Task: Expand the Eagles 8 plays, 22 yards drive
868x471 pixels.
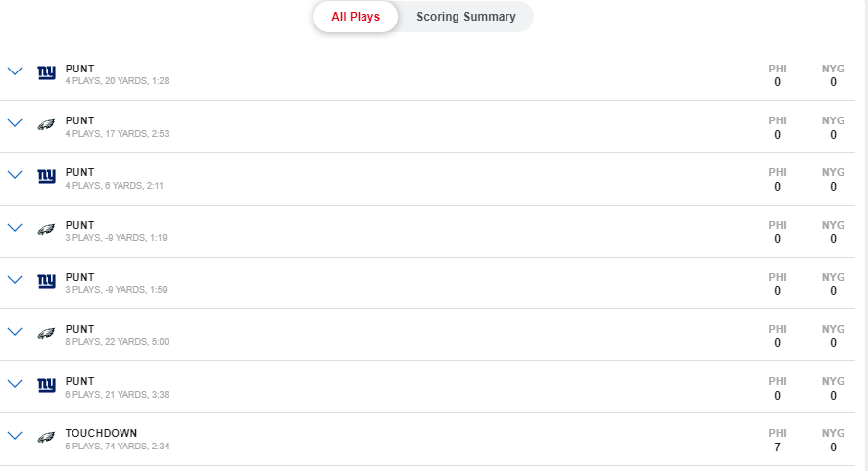Action: click(x=15, y=331)
